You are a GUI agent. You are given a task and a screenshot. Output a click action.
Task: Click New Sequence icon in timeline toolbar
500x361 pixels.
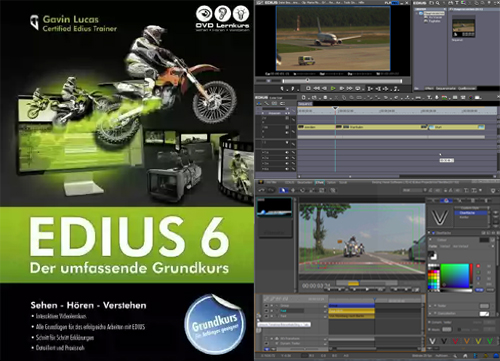[x=304, y=97]
